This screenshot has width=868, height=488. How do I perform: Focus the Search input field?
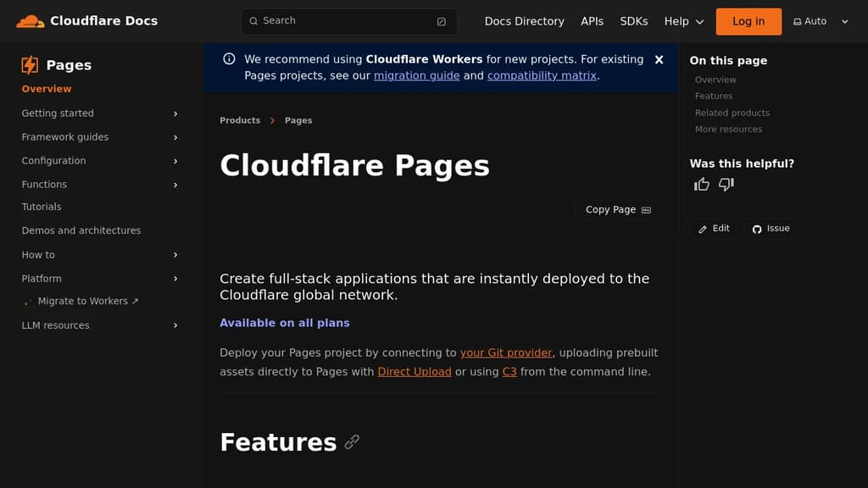tap(348, 21)
